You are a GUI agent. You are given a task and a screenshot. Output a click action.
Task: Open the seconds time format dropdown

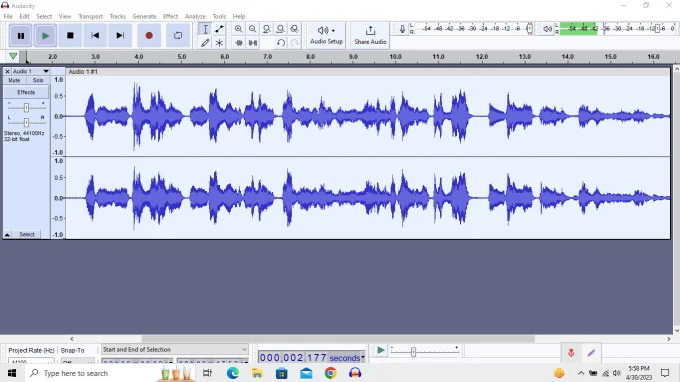363,358
